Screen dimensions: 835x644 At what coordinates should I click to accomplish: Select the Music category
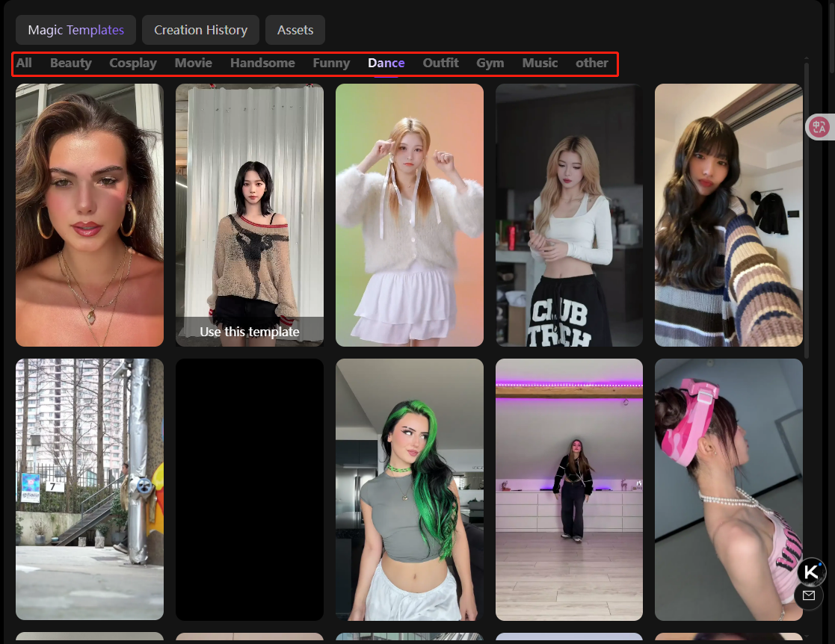(x=540, y=63)
